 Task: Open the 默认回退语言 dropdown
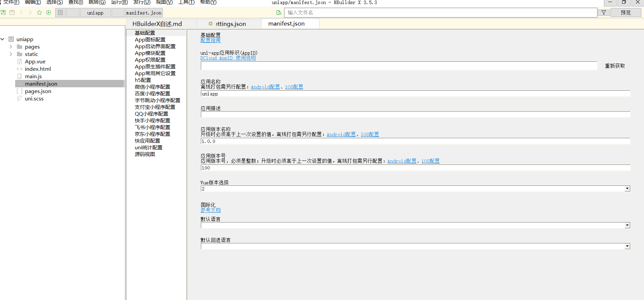[x=627, y=246]
